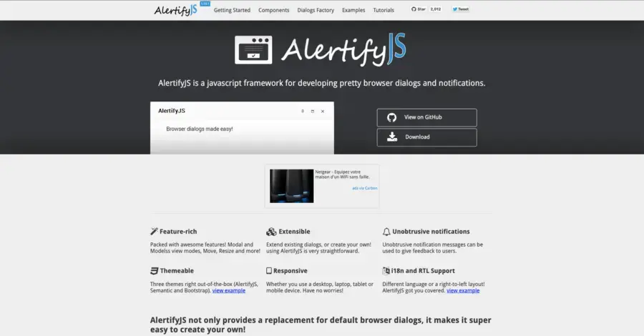
Task: Click the 2,012 star count
Action: (x=435, y=9)
